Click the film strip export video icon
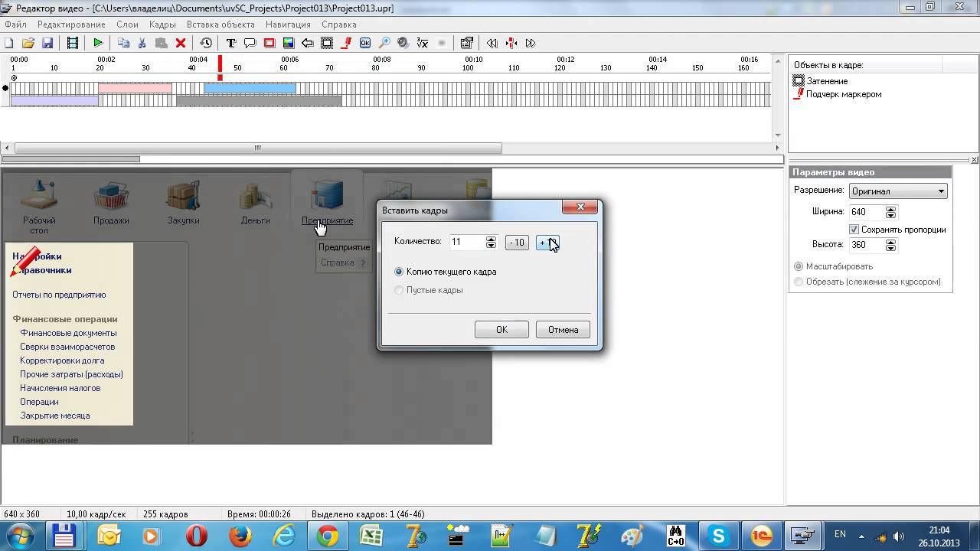The height and width of the screenshot is (551, 980). 73,43
